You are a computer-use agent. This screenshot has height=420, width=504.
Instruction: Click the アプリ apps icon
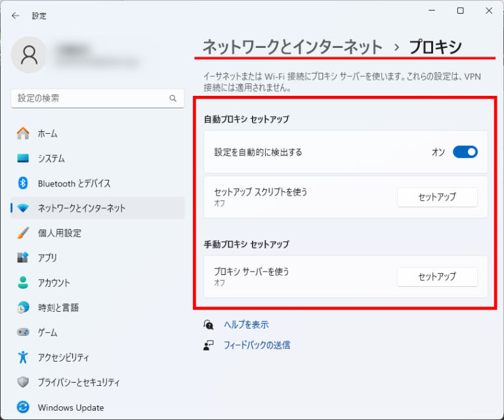pyautogui.click(x=23, y=258)
